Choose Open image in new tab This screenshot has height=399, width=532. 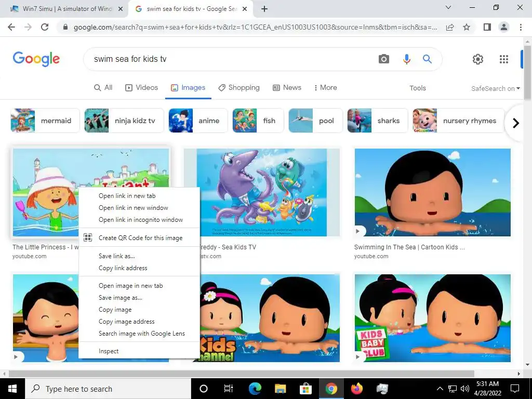(139, 286)
